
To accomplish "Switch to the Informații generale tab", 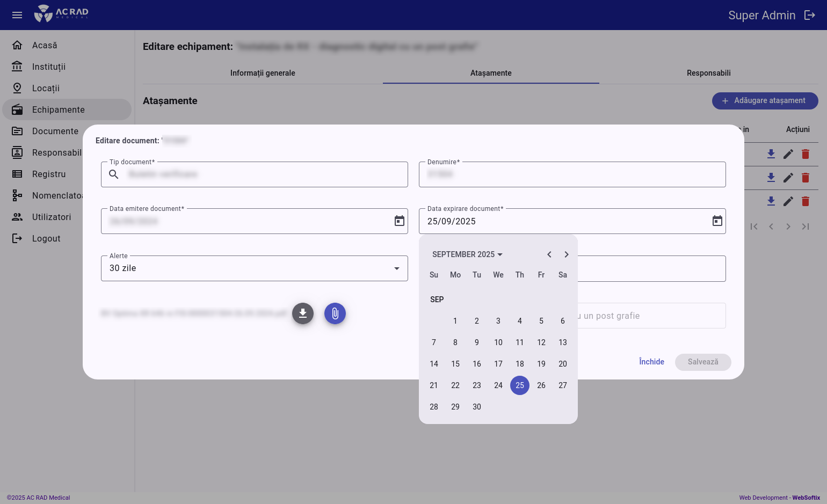I will pos(263,73).
